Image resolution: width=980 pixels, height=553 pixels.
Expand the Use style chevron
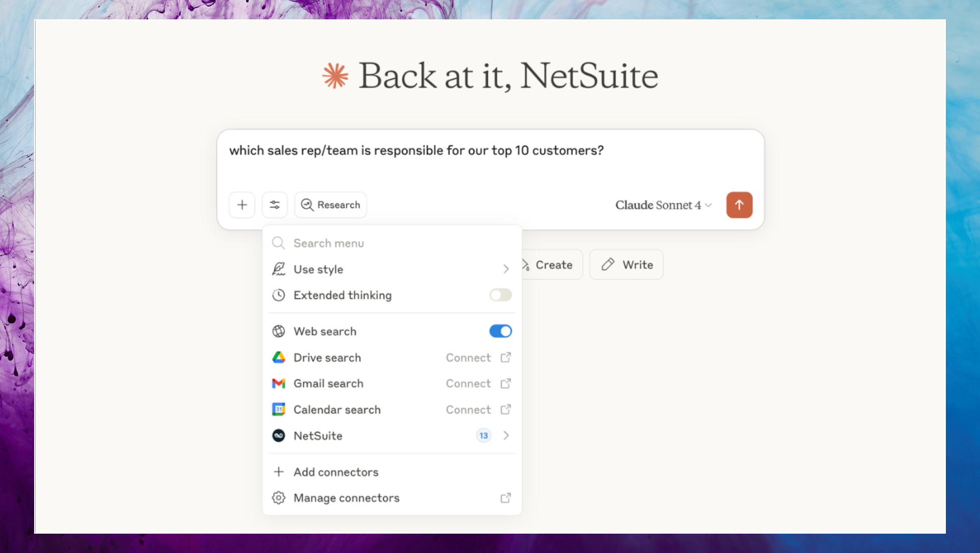(x=505, y=269)
